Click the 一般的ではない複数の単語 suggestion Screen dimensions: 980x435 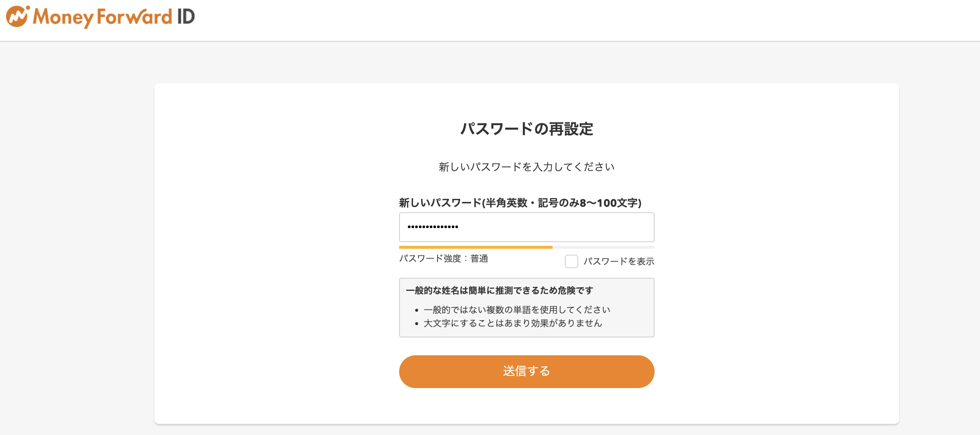pos(517,310)
